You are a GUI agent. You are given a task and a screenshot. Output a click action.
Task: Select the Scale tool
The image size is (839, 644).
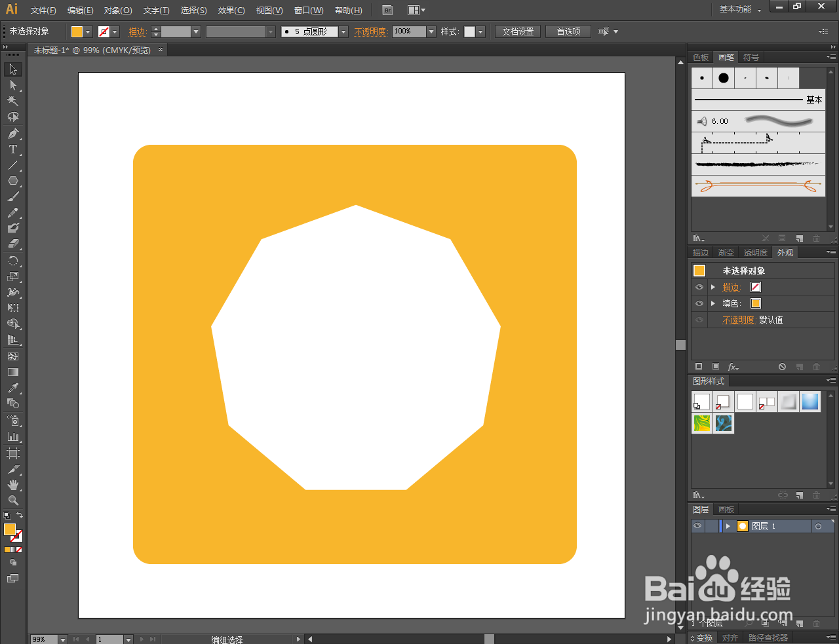coord(13,276)
